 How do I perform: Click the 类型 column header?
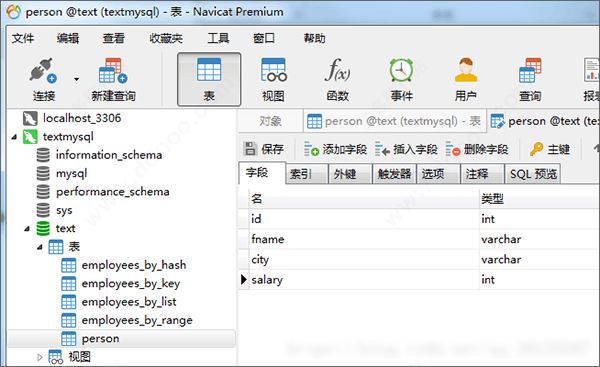tap(540, 199)
